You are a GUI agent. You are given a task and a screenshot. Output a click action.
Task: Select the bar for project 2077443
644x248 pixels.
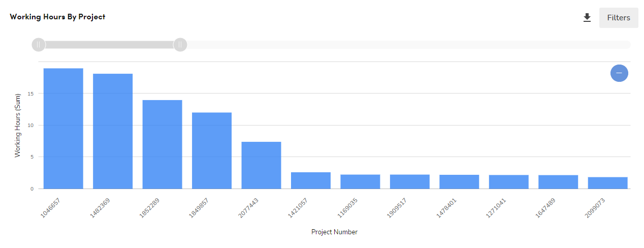(262, 165)
